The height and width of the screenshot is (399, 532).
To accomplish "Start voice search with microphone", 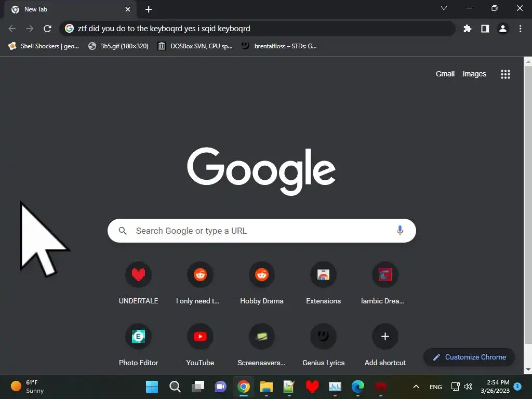I will (x=400, y=230).
